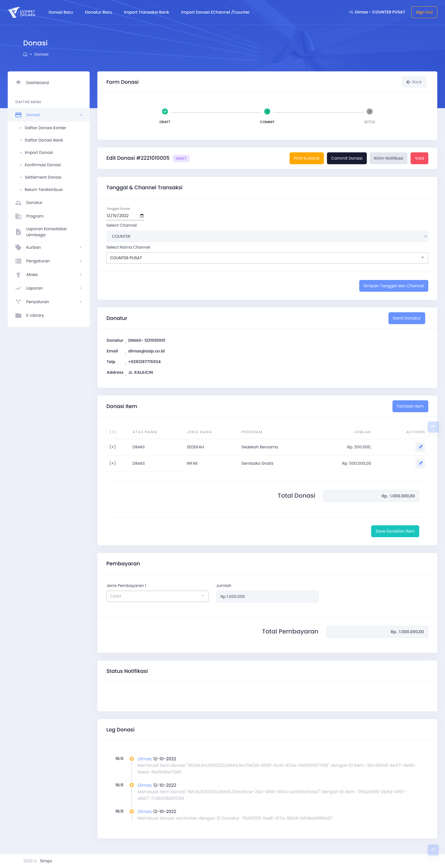
Task: Open E-Library in the sidebar
Action: (35, 315)
